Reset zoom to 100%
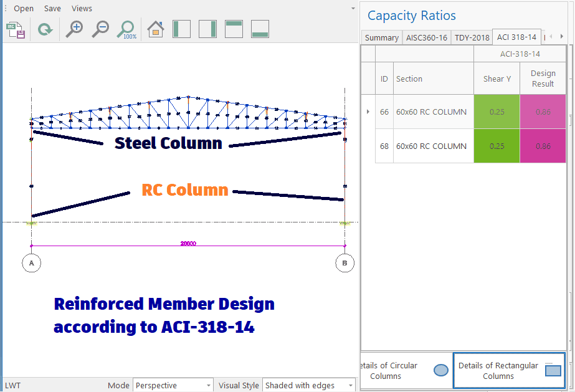 click(126, 29)
